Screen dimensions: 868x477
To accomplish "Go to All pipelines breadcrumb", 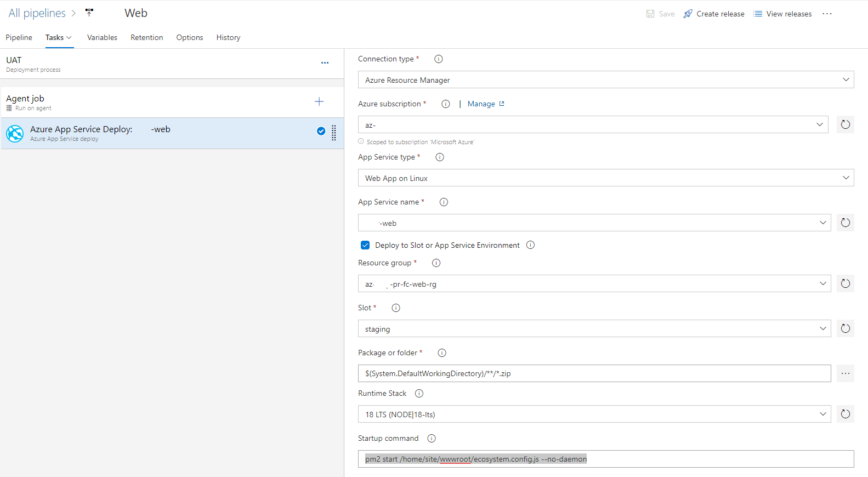I will pyautogui.click(x=37, y=13).
